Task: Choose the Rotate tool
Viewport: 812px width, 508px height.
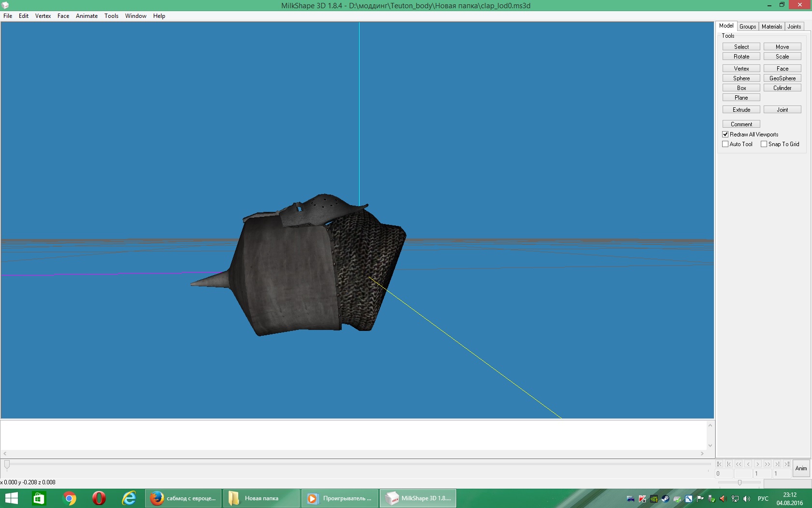Action: point(741,57)
